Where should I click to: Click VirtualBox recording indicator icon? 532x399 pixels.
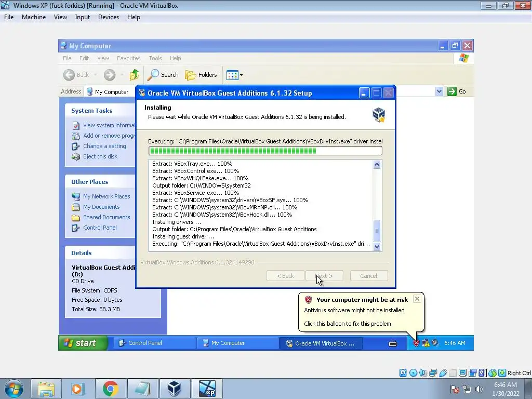coord(472,373)
